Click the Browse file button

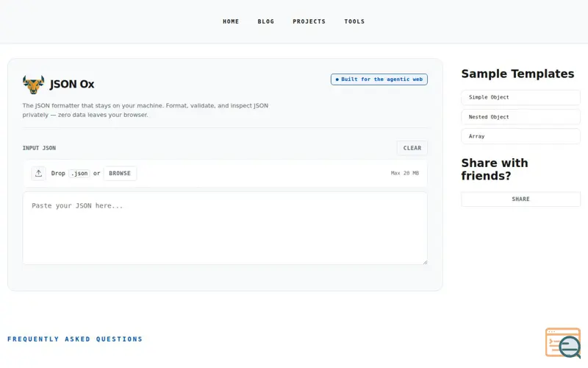click(120, 173)
